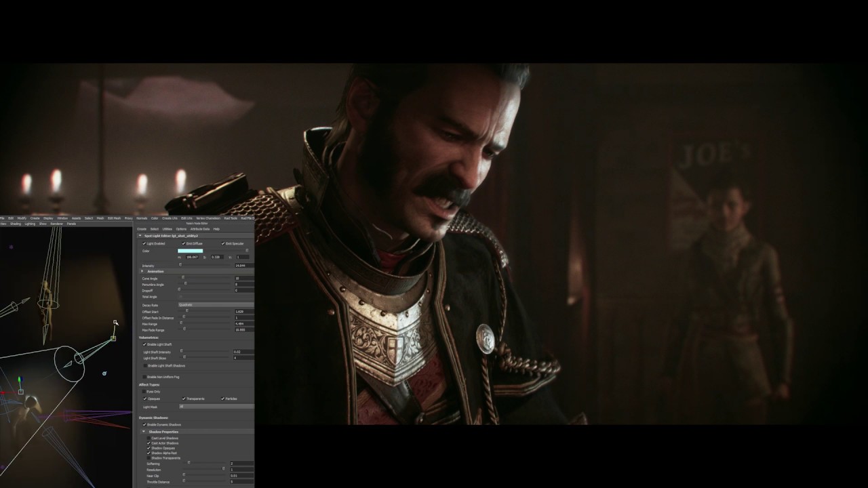Open the Create UVs menu
This screenshot has height=488, width=868.
[170, 218]
